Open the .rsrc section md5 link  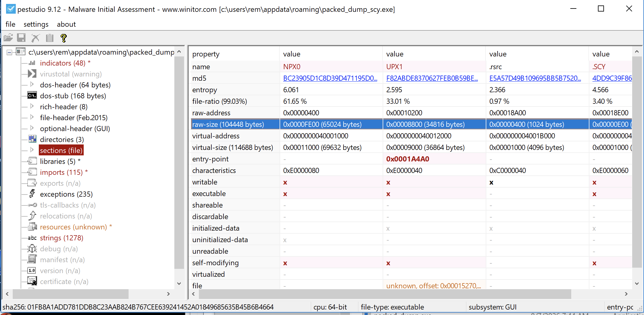click(535, 78)
